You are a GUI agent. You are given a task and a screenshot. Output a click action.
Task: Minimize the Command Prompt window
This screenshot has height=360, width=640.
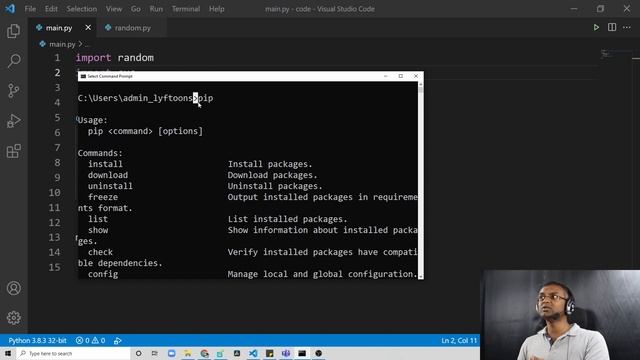point(385,76)
